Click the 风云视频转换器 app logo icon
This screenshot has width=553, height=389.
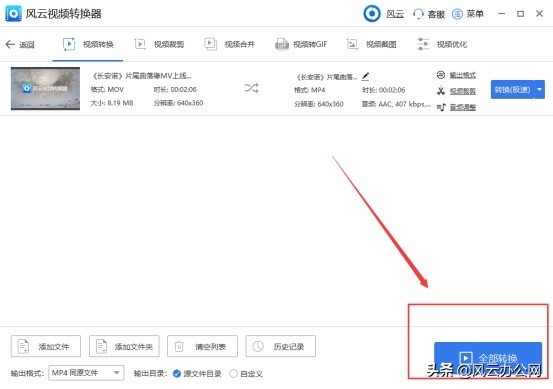coord(13,14)
